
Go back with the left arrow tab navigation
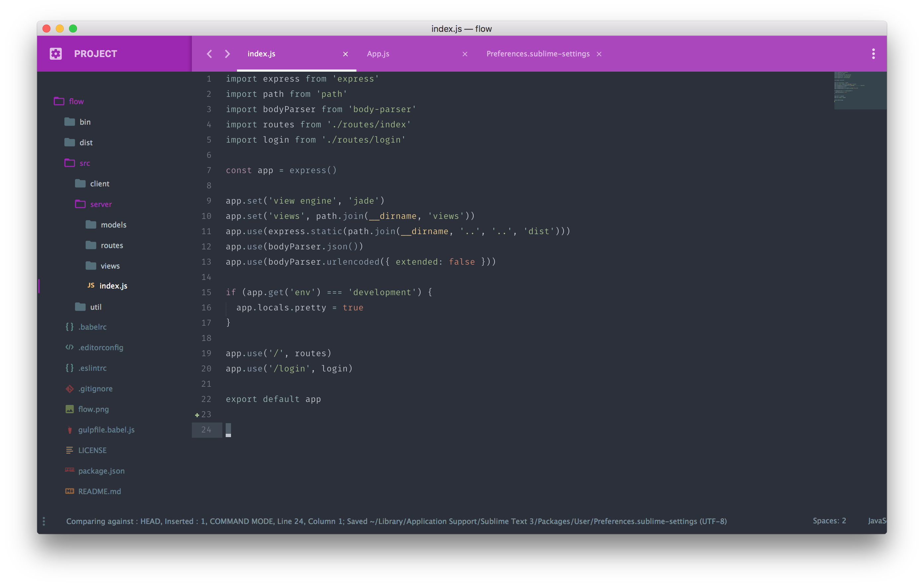point(209,54)
